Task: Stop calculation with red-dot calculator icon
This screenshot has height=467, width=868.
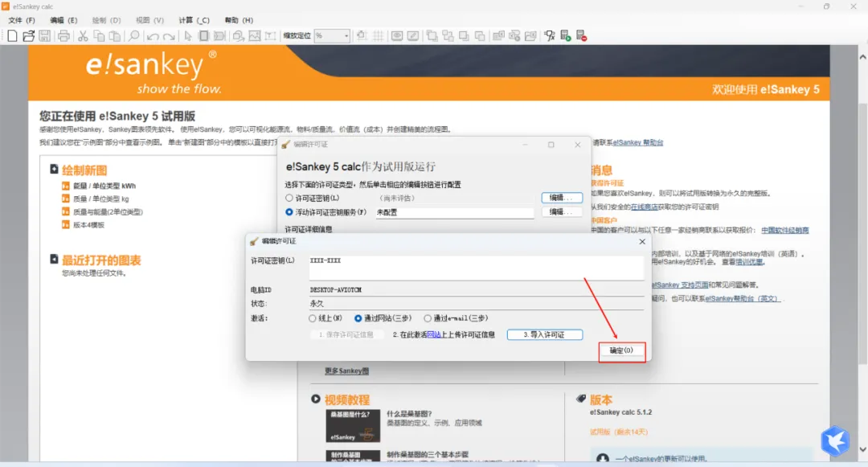Action: [581, 36]
